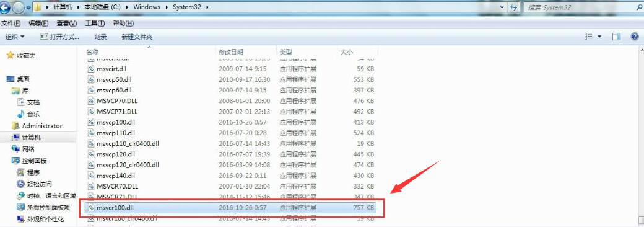Expand the address bar history dropdown
This screenshot has width=644, height=227.
coord(503,7)
